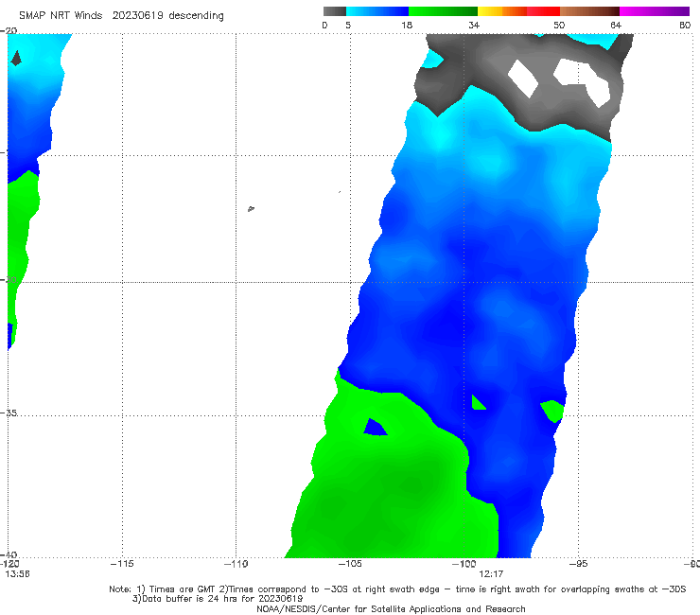Viewport: 700px width, 615px height.
Task: Click the yellow-to-red segment of the color bar
Action: (518, 11)
